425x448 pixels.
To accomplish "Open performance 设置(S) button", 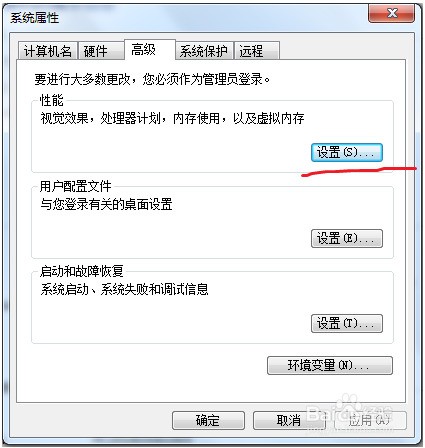I will [x=347, y=153].
